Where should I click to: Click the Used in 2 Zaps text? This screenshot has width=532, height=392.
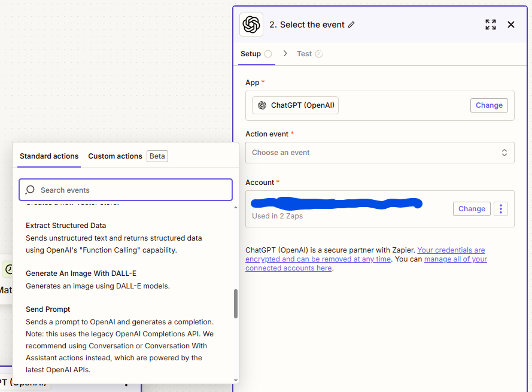[x=277, y=216]
